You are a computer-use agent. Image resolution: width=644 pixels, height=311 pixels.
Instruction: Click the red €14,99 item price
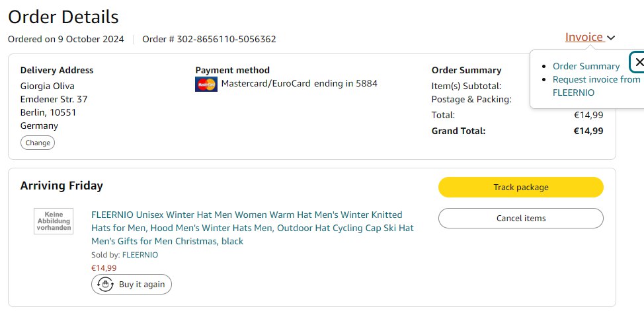pyautogui.click(x=104, y=268)
